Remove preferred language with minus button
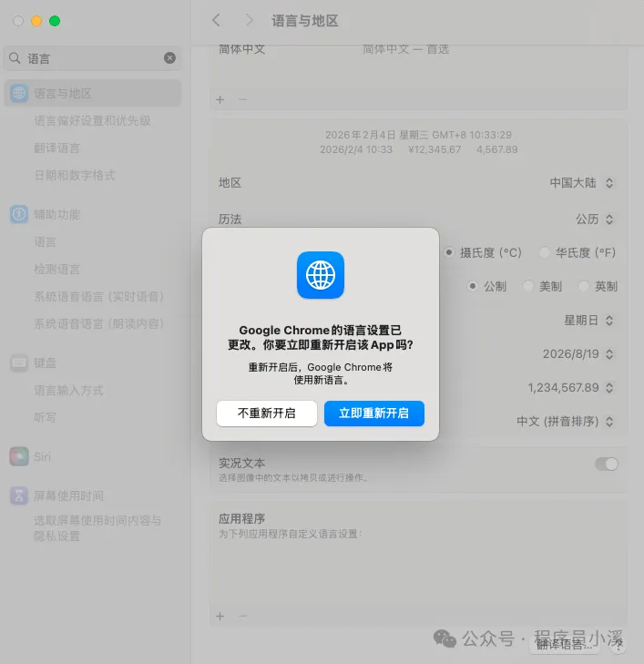644x664 pixels. point(242,99)
